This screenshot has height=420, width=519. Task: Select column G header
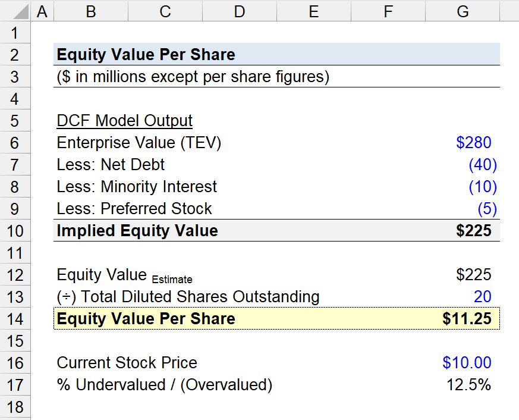point(463,11)
